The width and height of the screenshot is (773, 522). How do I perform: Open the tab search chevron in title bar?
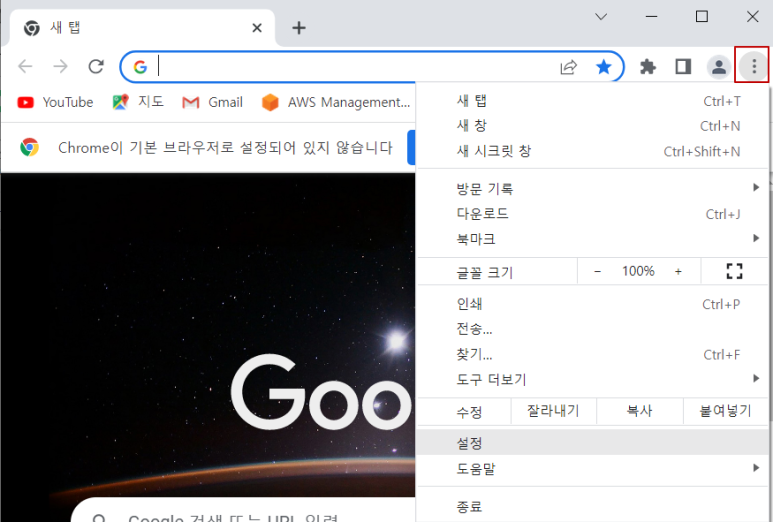(600, 17)
